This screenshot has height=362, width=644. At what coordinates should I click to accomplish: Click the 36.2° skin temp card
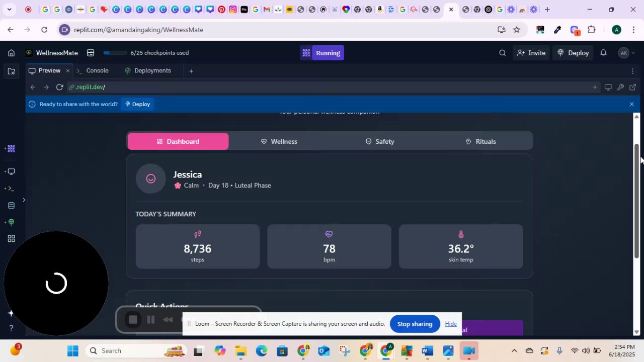coord(461,246)
